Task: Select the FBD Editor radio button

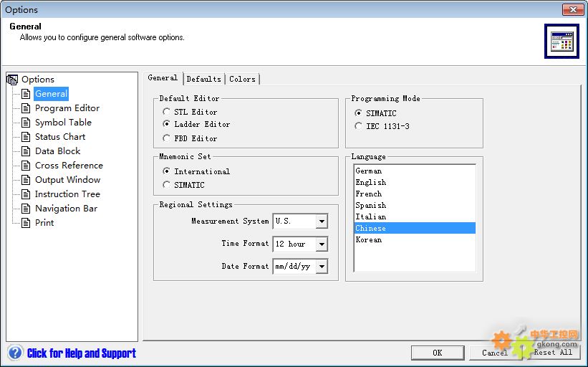Action: coord(166,138)
